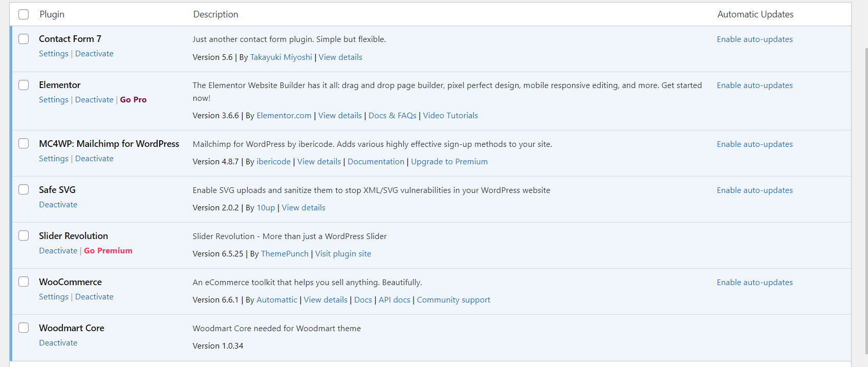Tick the Woodmart Core checkbox
The image size is (868, 367).
coord(24,328)
